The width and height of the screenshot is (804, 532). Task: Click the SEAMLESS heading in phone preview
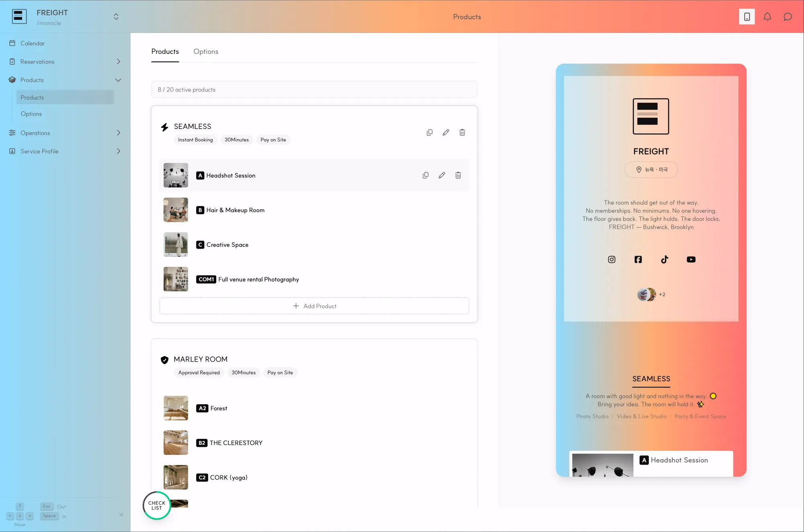click(651, 379)
